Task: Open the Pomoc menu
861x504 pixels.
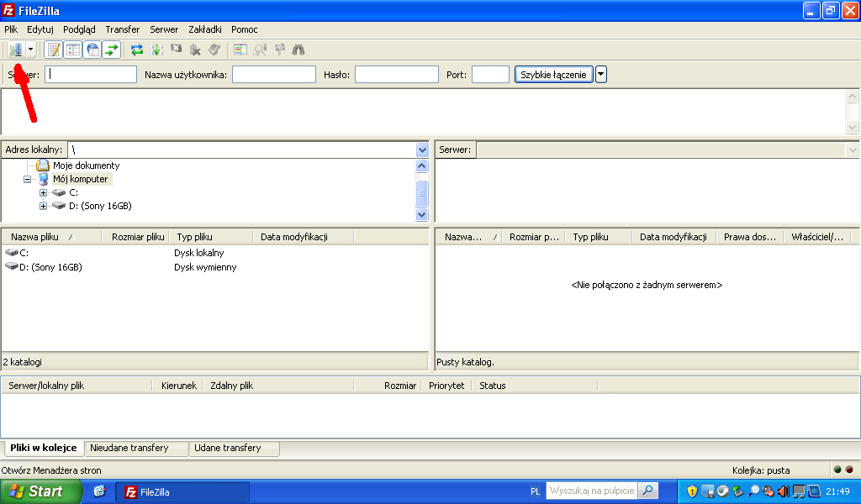Action: click(x=245, y=29)
